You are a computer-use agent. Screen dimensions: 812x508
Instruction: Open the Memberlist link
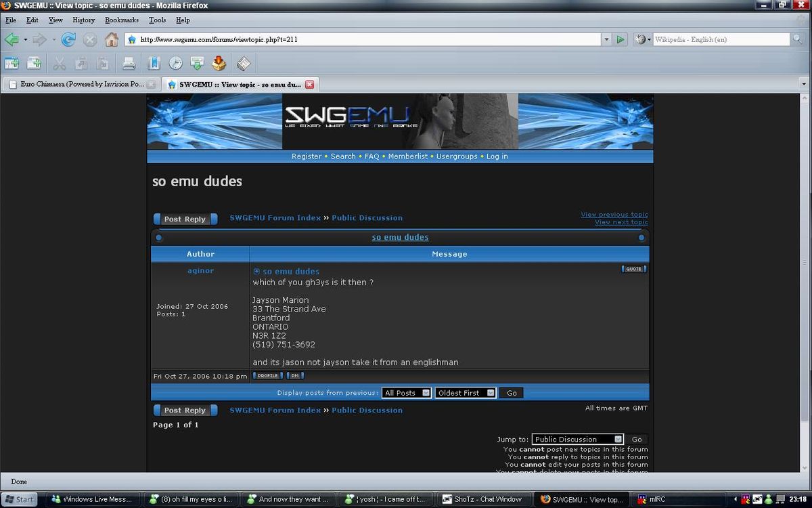tap(407, 156)
